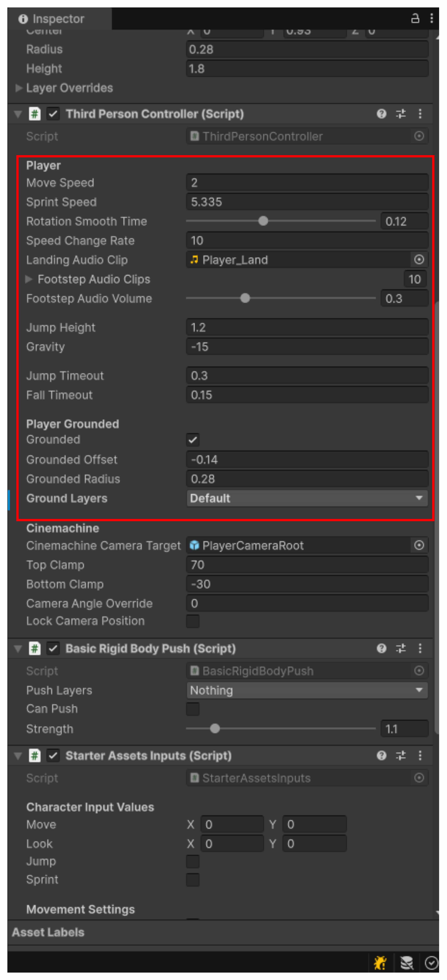This screenshot has width=447, height=980.
Task: Expand the Footstep Audio Clips list
Action: click(x=29, y=279)
